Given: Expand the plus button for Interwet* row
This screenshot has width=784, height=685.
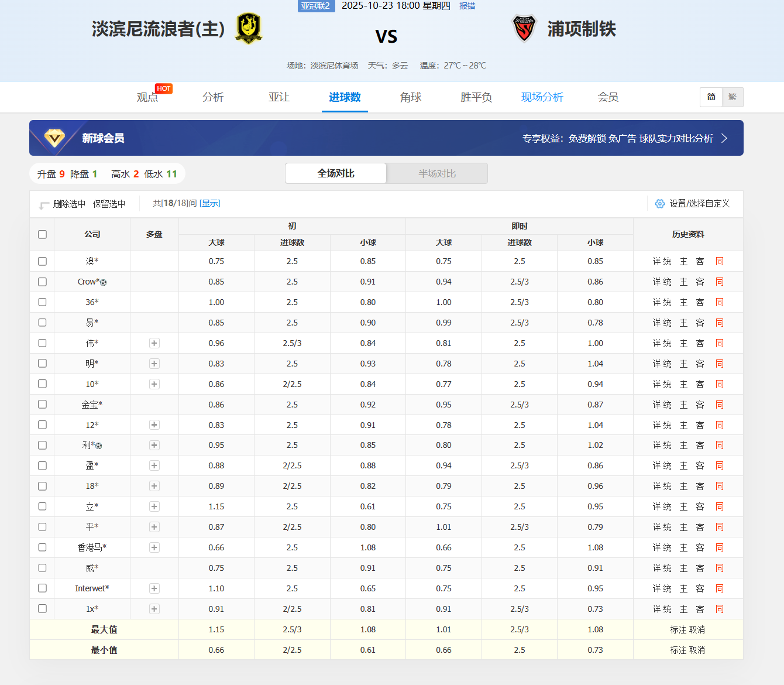Looking at the screenshot, I should coord(154,588).
